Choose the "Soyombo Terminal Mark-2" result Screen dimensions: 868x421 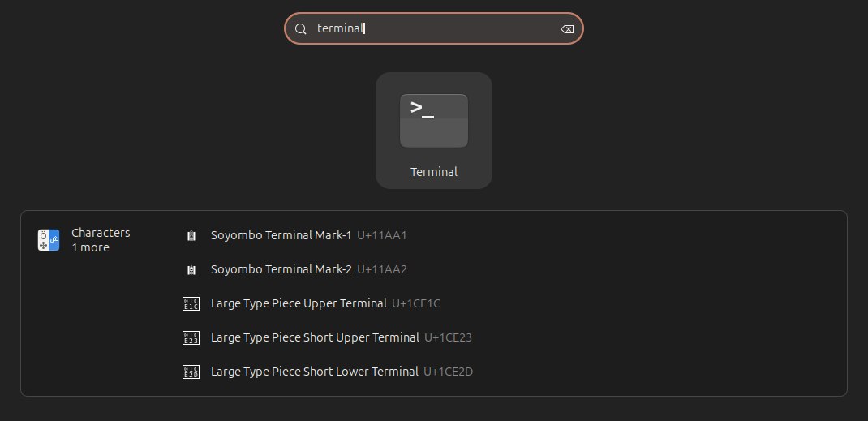[x=281, y=269]
